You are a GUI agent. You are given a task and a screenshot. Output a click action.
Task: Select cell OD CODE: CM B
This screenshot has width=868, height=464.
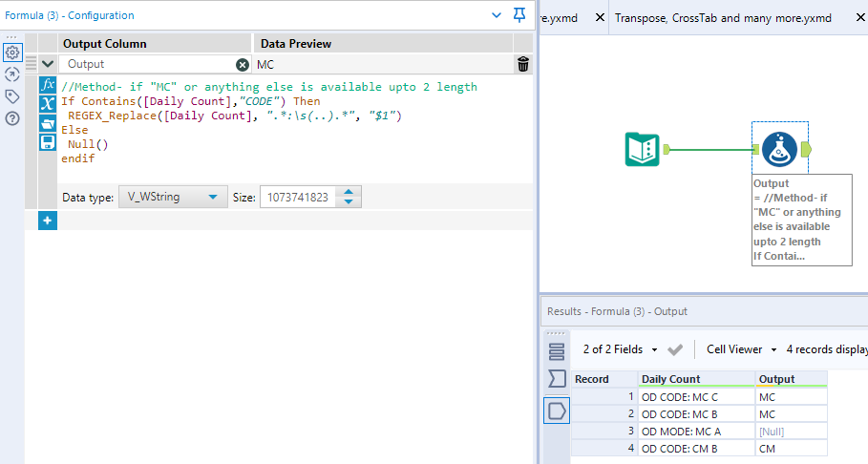pos(696,449)
